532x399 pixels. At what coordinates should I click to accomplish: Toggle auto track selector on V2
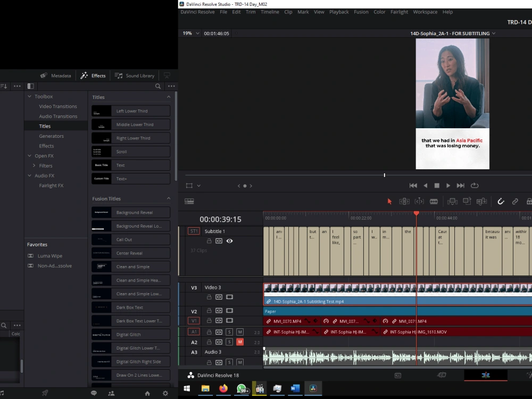click(219, 311)
